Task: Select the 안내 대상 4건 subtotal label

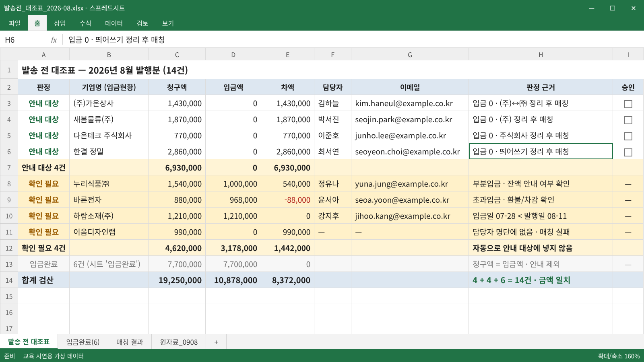Action: [x=43, y=168]
